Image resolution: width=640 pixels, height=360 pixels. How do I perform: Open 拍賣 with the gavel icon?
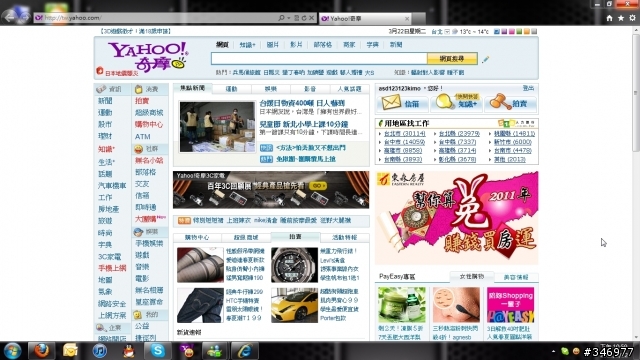(x=510, y=103)
